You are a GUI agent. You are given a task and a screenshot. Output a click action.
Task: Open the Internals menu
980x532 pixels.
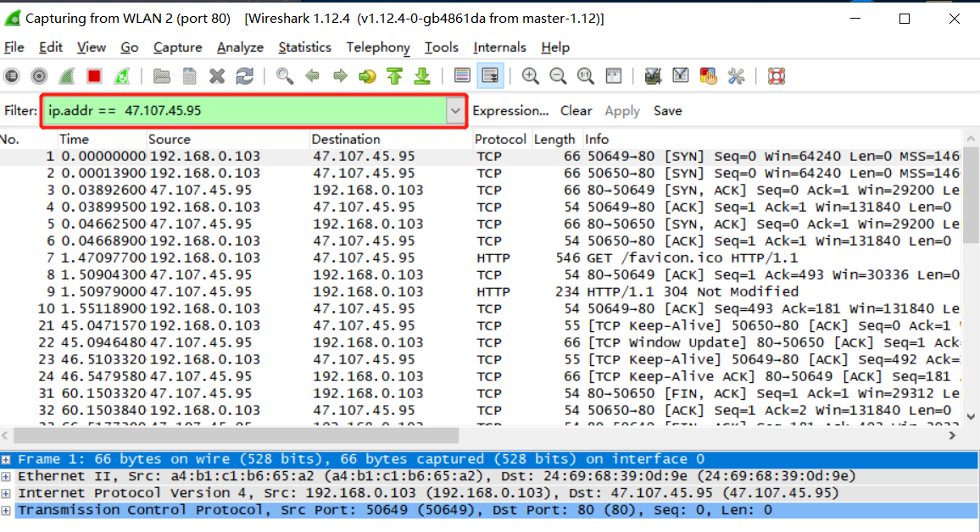(499, 47)
